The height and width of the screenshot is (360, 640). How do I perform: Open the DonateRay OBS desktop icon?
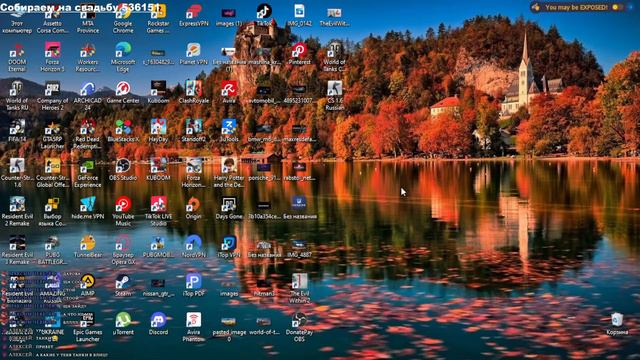(299, 327)
